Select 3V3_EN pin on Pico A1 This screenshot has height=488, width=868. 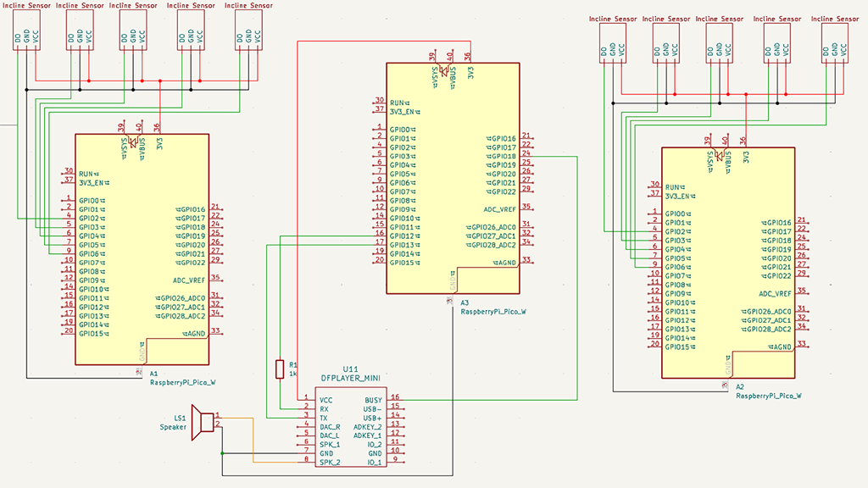[x=93, y=183]
